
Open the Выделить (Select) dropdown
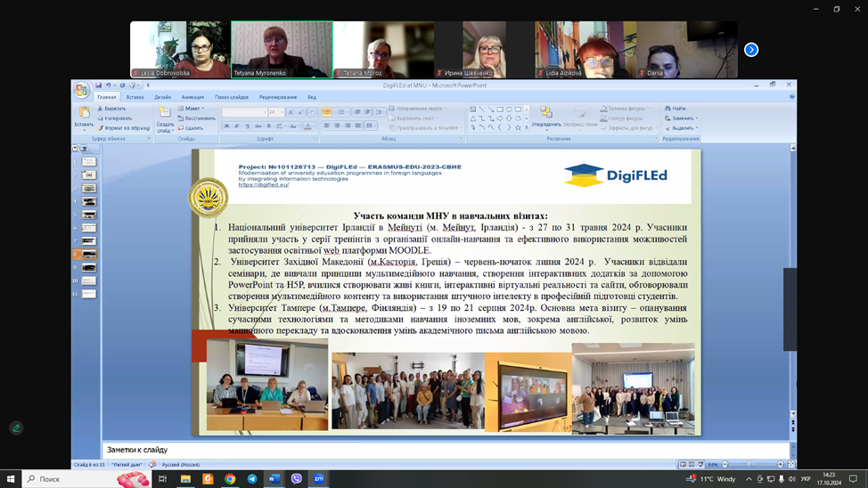683,127
